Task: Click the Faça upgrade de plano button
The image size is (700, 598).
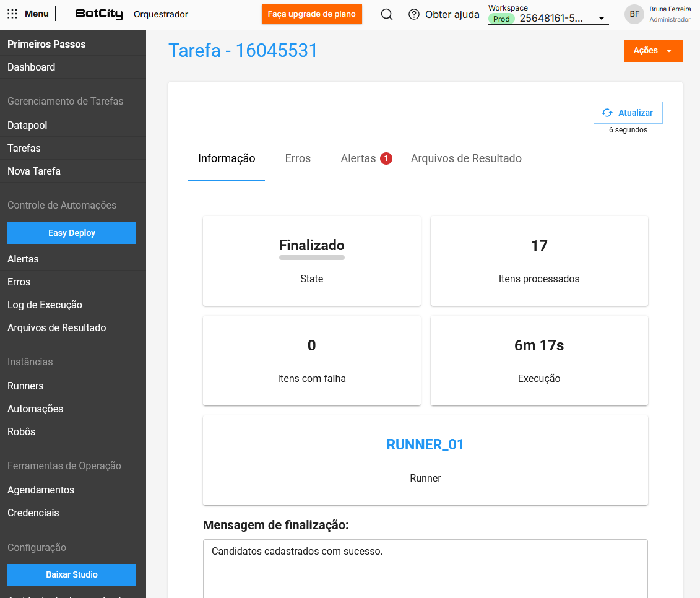Action: pos(311,14)
